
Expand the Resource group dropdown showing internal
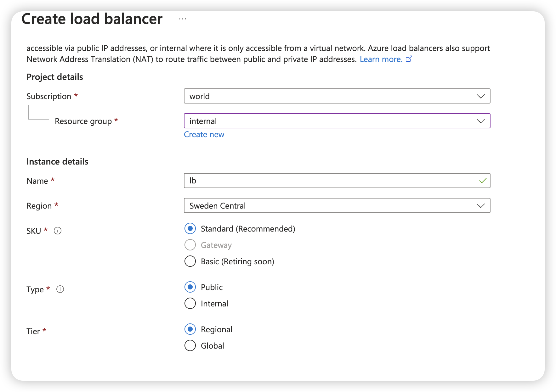pos(337,121)
